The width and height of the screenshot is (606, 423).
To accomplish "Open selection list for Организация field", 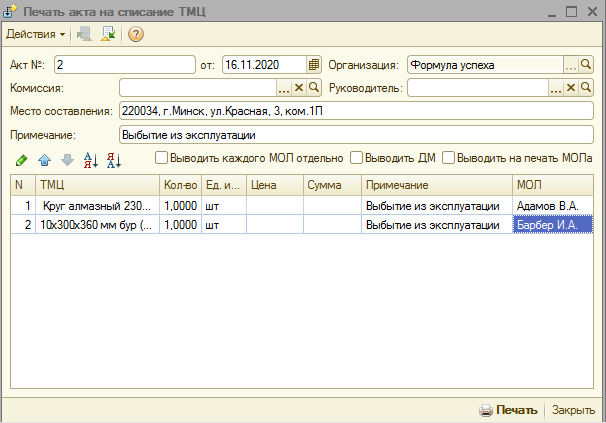I will coord(571,65).
